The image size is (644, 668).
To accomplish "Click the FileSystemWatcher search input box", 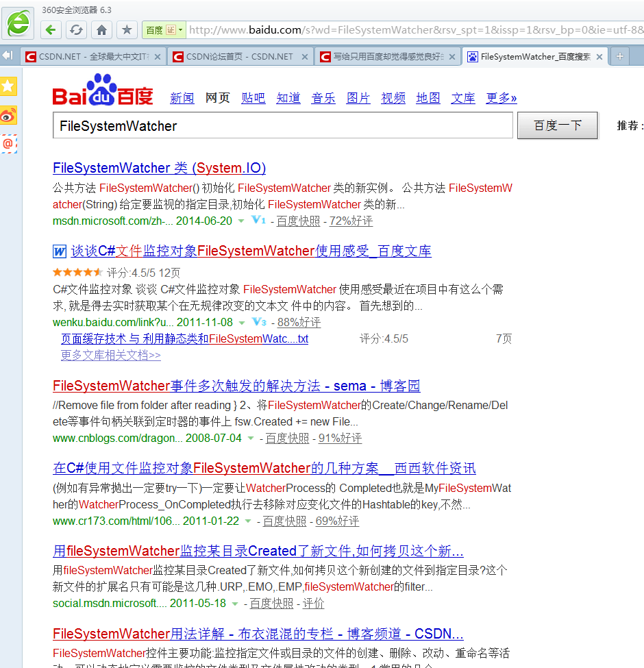I will (x=283, y=125).
